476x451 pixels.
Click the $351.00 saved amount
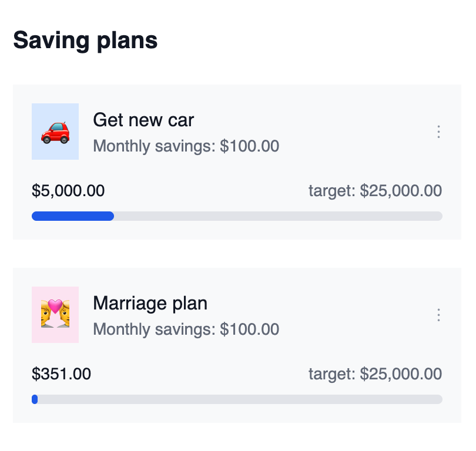tap(62, 374)
